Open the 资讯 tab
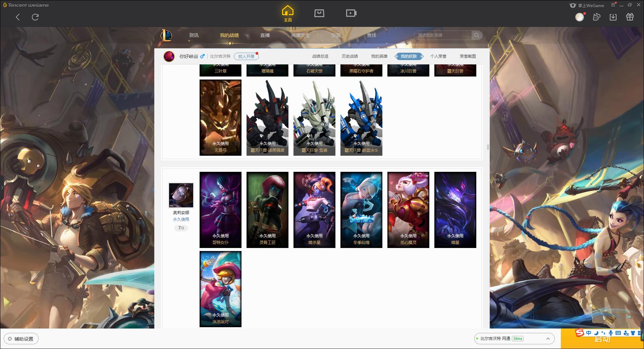Image resolution: width=644 pixels, height=349 pixels. point(194,35)
